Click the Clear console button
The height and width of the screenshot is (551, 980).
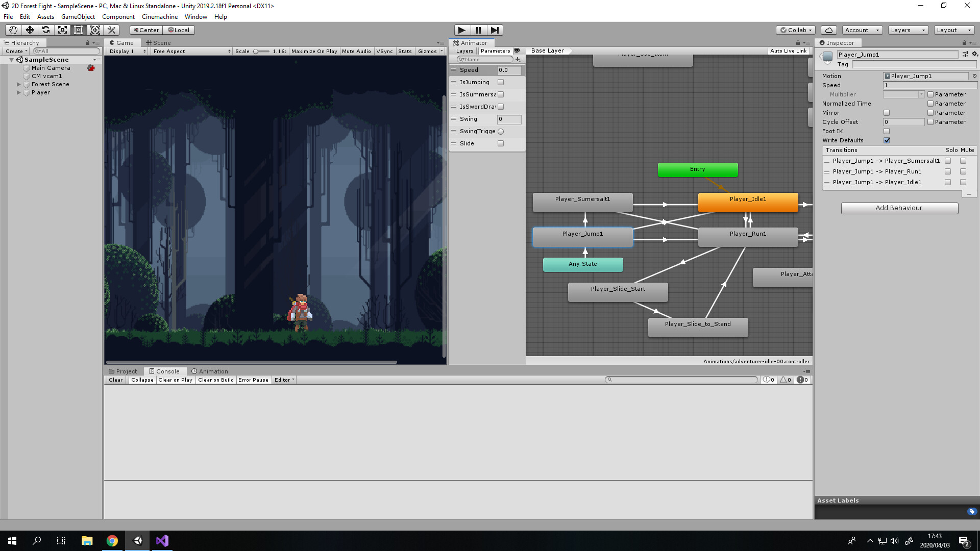pos(116,380)
